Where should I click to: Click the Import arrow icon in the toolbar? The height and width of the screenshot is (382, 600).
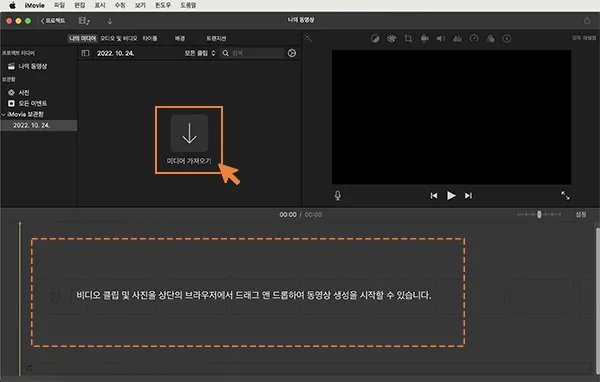[109, 21]
